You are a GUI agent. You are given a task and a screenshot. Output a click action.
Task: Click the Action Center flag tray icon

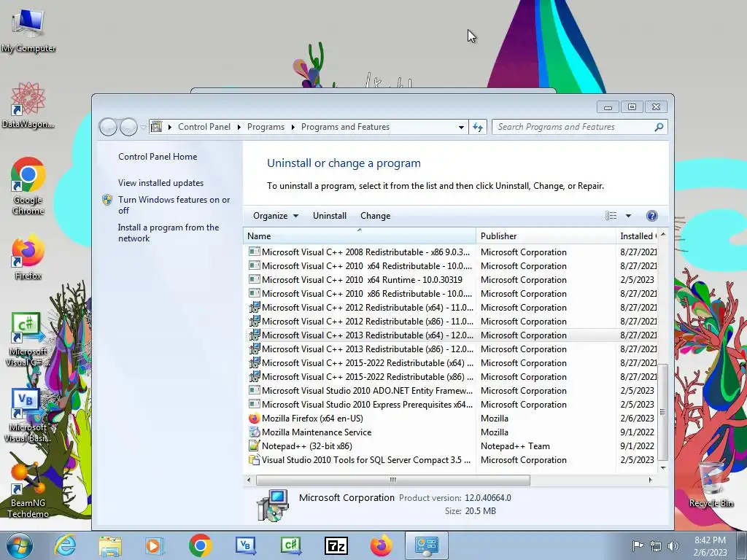[x=638, y=545]
